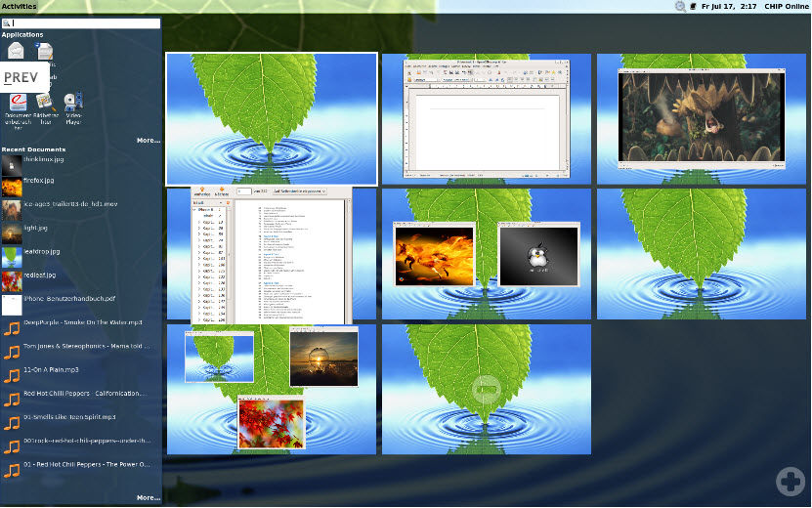Open recent document redleaf.jpg

(29, 281)
